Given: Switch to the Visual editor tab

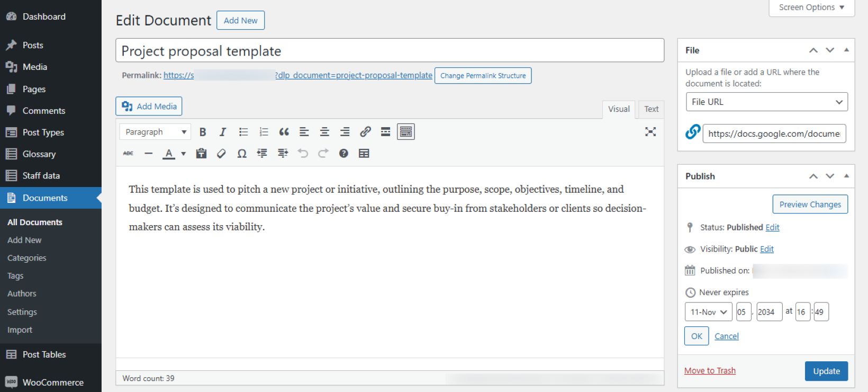Looking at the screenshot, I should click(x=619, y=109).
